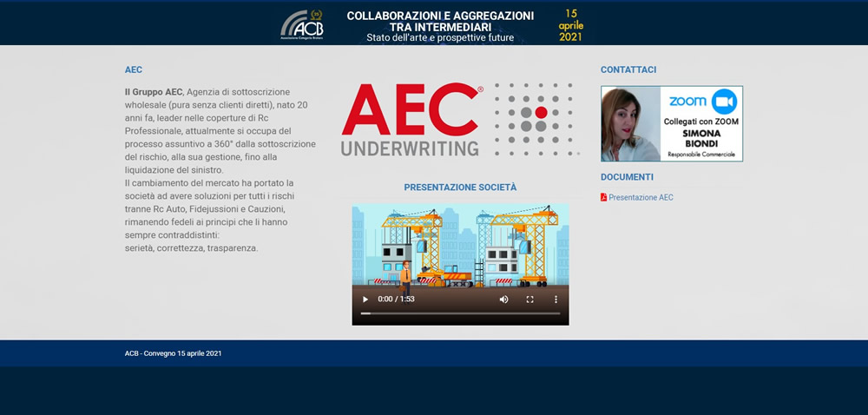Click header title 'COLLABORAZIONI E AGGREGAZIONI'
This screenshot has height=415, width=868.
pyautogui.click(x=440, y=16)
